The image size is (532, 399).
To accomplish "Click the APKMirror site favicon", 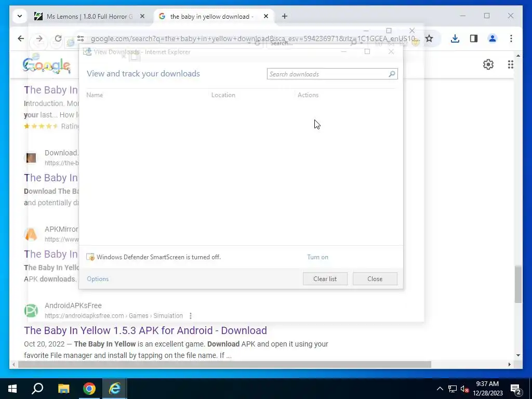I will pos(31,234).
